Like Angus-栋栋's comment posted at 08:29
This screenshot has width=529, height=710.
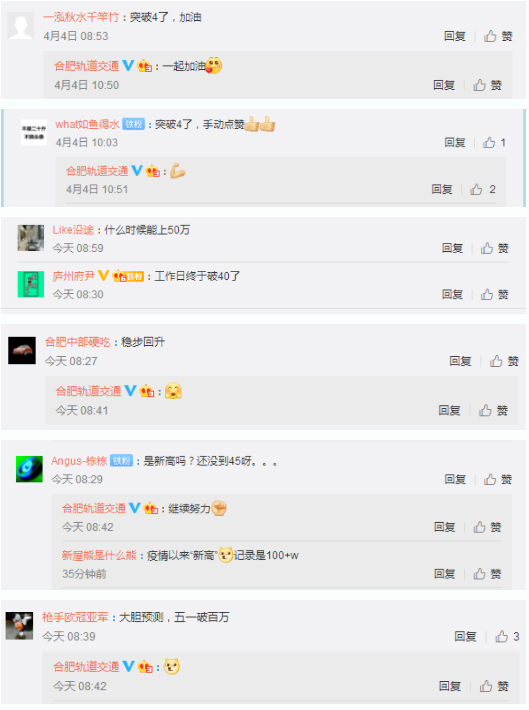(498, 480)
